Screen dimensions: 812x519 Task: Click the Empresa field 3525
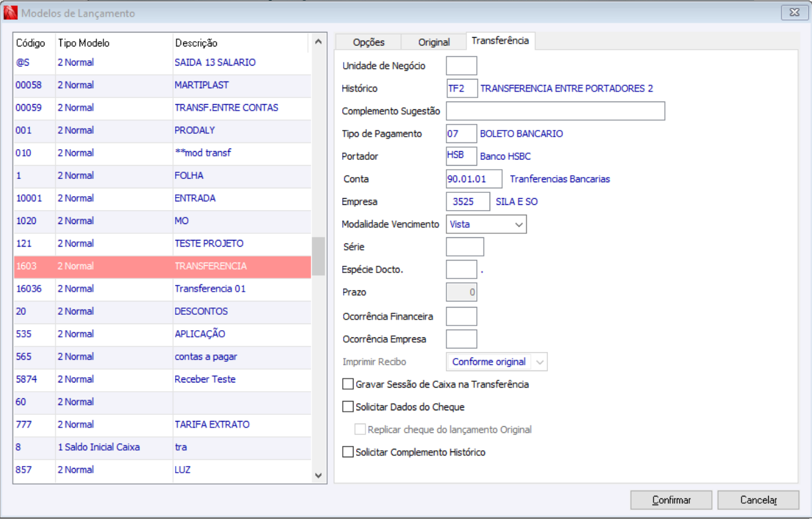coord(468,202)
